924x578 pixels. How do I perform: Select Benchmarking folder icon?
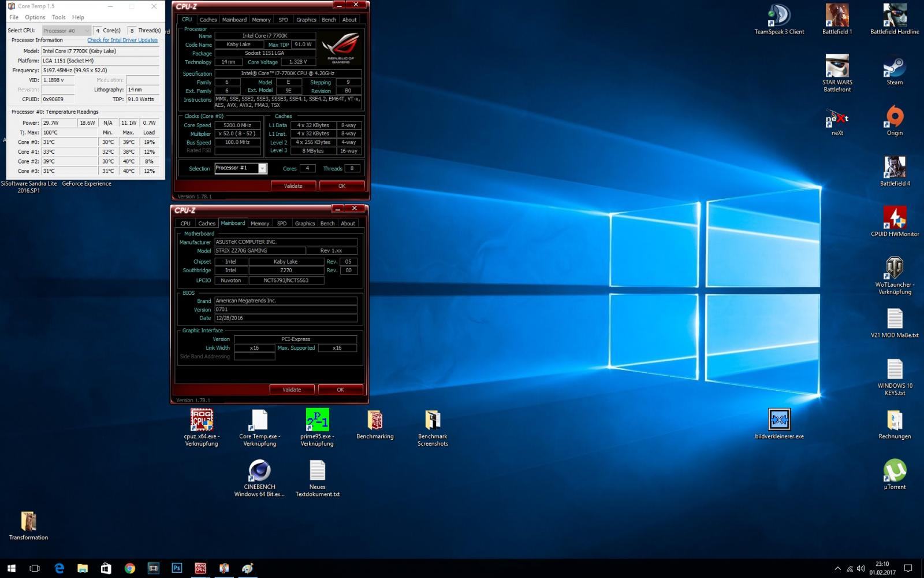click(375, 424)
